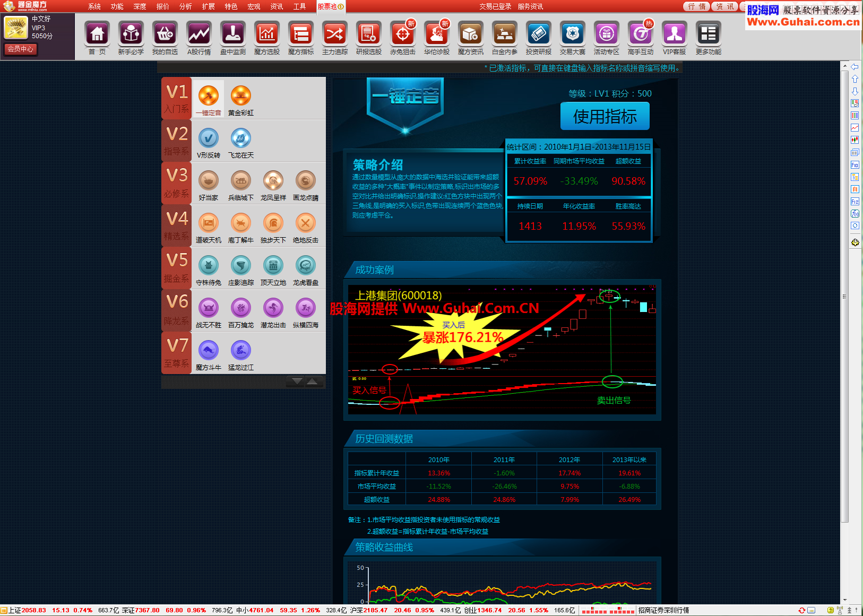Viewport: 863px width, 616px height.
Task: Open 魔方选股 stock picker icon
Action: [267, 38]
